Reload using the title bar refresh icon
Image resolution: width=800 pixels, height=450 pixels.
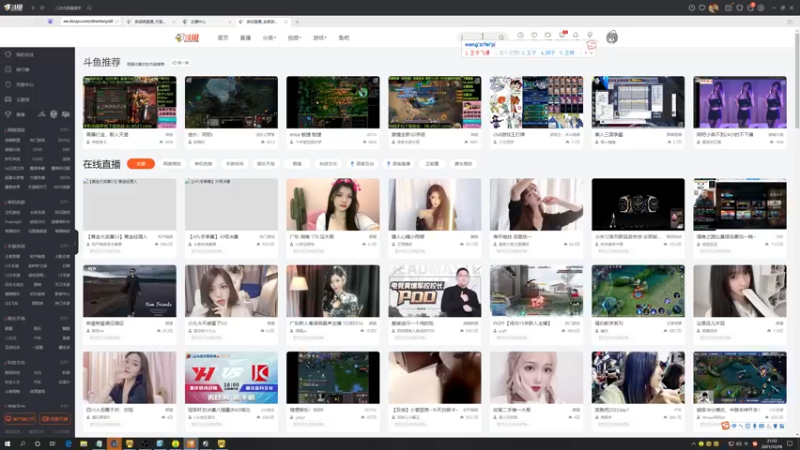point(42,8)
